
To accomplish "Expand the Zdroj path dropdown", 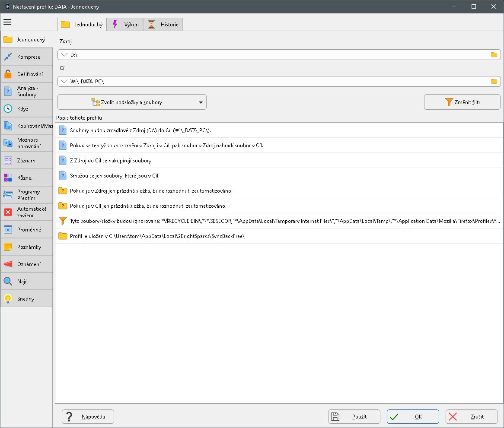I will coord(64,55).
